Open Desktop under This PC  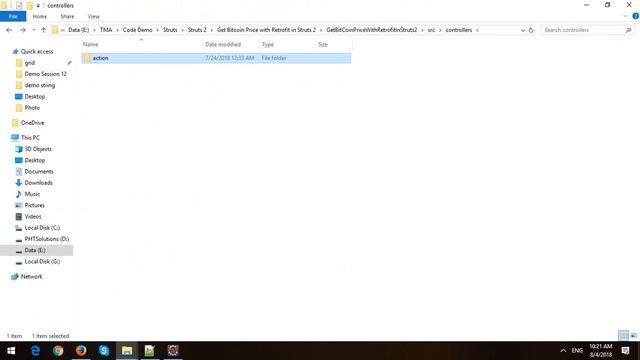coord(35,160)
